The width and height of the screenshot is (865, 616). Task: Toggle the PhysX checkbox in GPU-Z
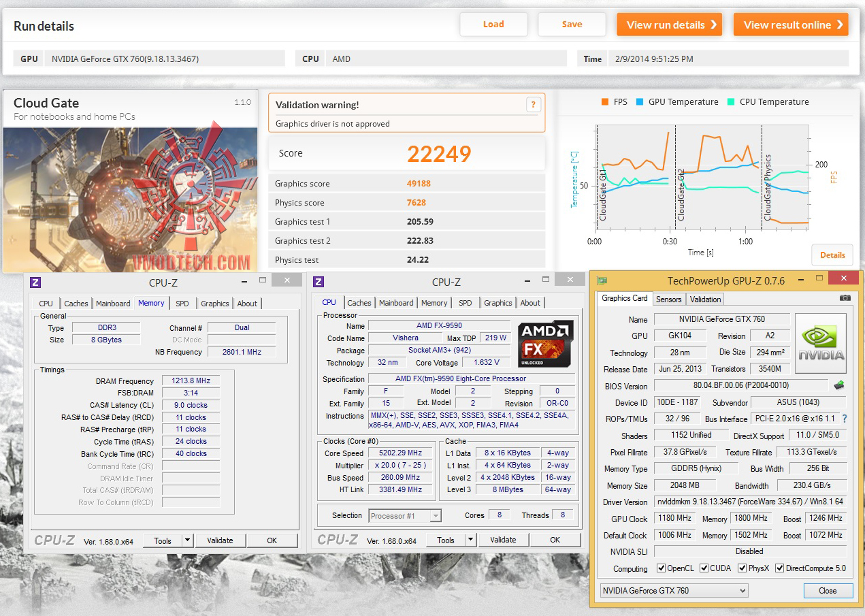(x=741, y=568)
